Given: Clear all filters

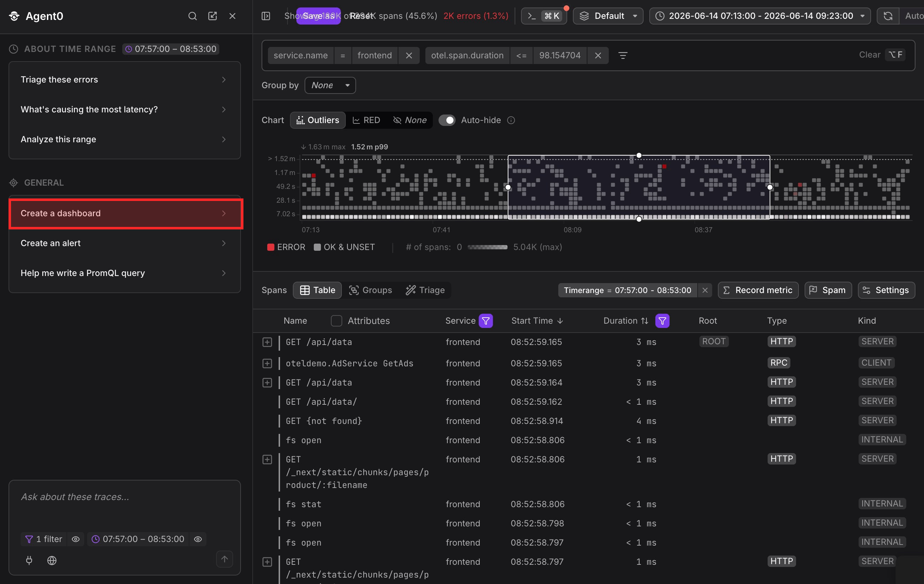Looking at the screenshot, I should (x=870, y=55).
